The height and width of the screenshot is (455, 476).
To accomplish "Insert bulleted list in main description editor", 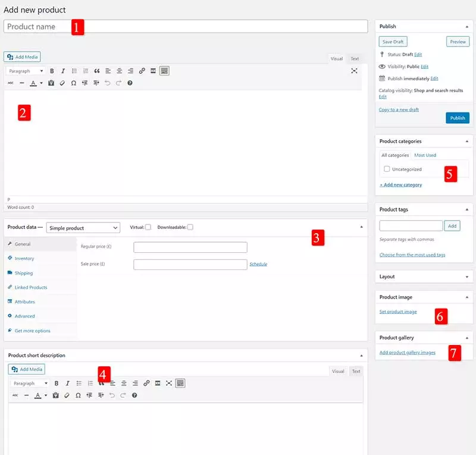I will point(74,71).
